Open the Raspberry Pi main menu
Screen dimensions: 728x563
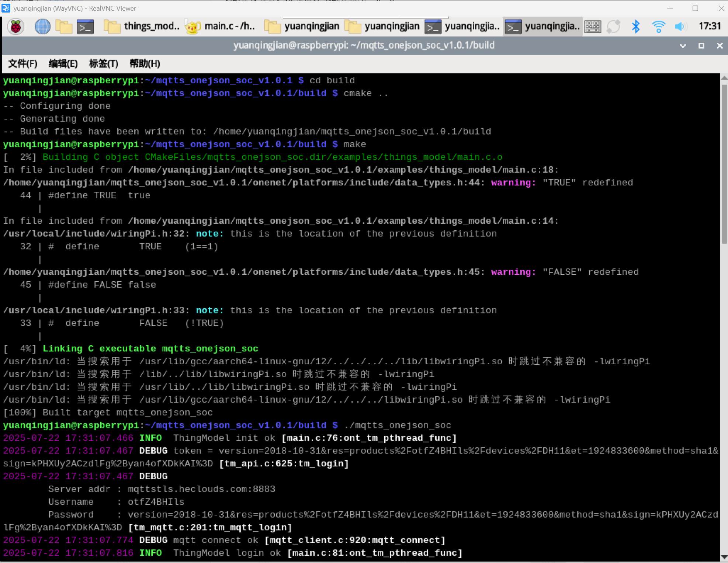(15, 27)
